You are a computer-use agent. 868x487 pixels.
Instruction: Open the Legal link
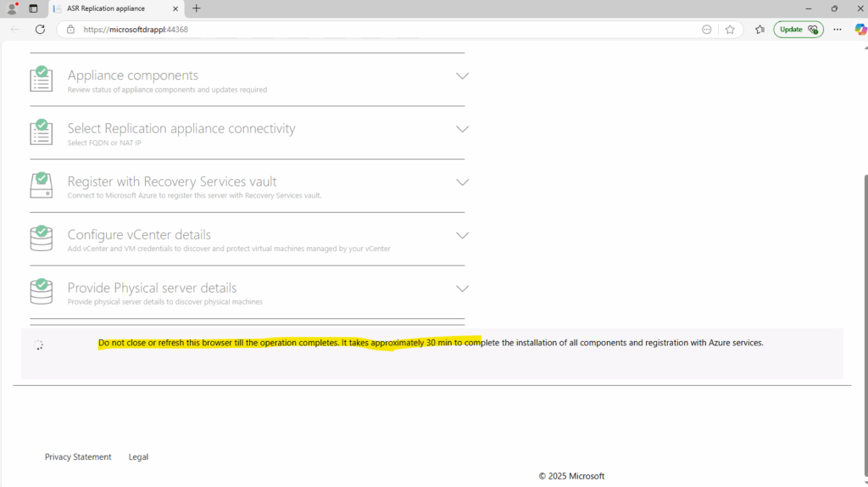click(138, 456)
